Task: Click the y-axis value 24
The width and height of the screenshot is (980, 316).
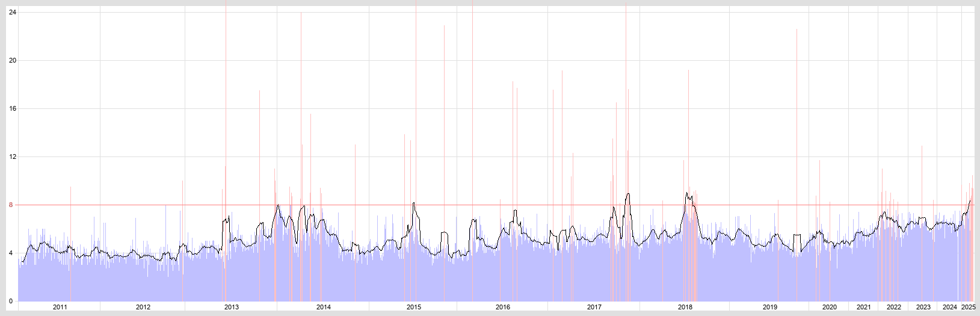Action: point(13,12)
